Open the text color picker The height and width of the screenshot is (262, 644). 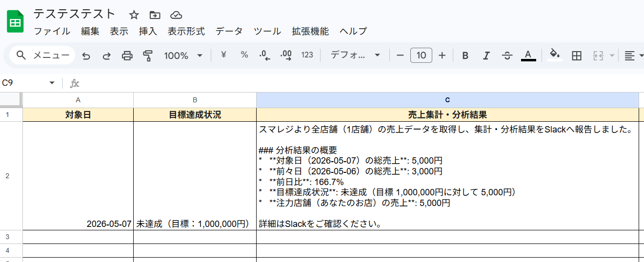pyautogui.click(x=528, y=56)
